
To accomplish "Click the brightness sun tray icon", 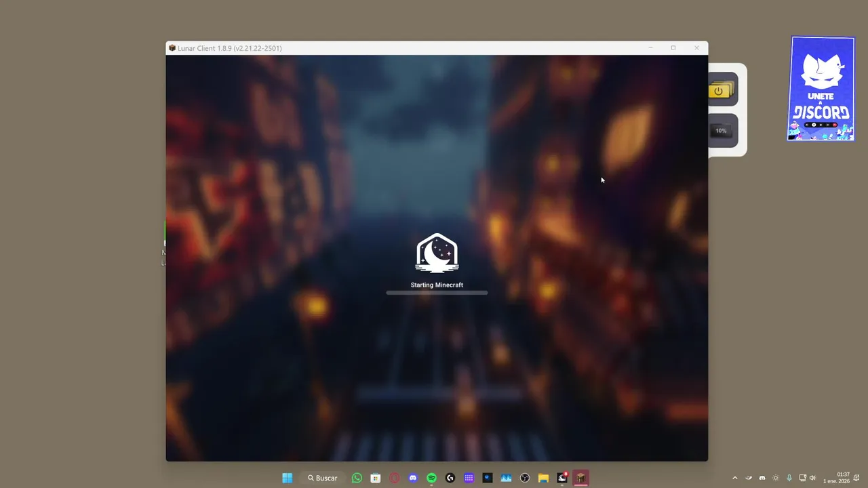I will coord(776,478).
